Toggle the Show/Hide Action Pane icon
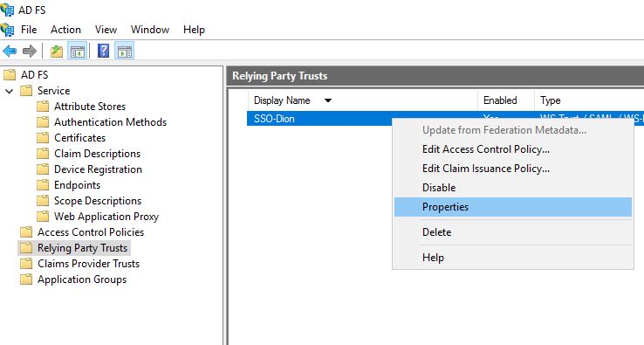 pyautogui.click(x=125, y=52)
